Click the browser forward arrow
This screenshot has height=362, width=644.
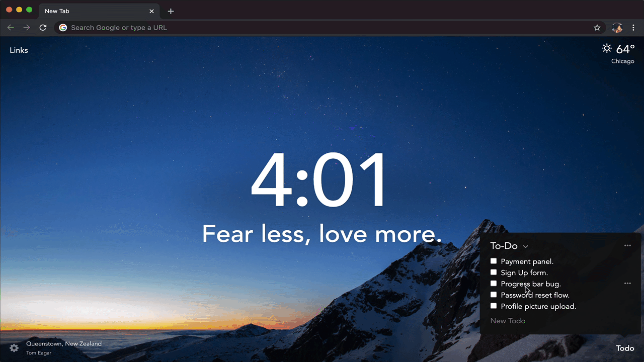point(27,28)
